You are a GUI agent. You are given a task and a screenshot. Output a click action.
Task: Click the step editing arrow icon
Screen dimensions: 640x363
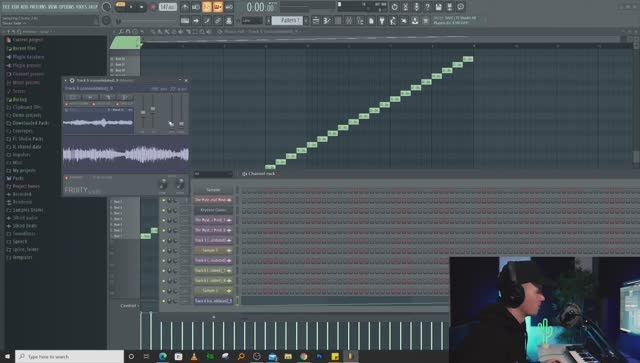click(x=196, y=20)
